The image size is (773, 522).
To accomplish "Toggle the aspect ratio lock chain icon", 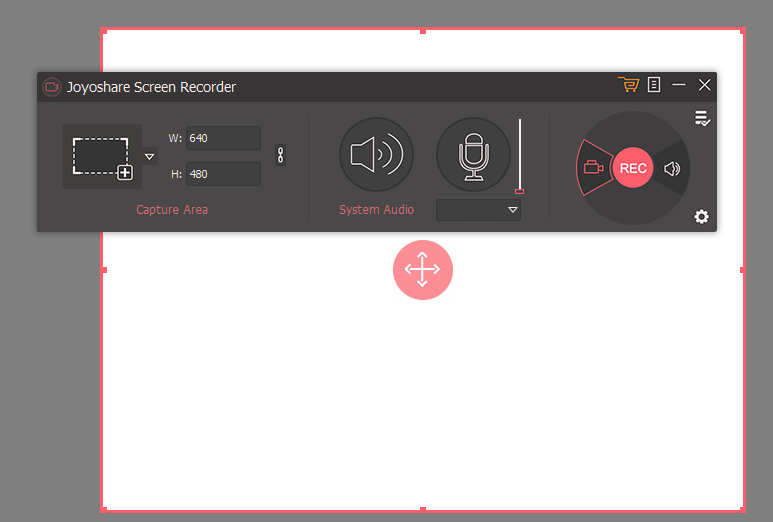I will 280,155.
